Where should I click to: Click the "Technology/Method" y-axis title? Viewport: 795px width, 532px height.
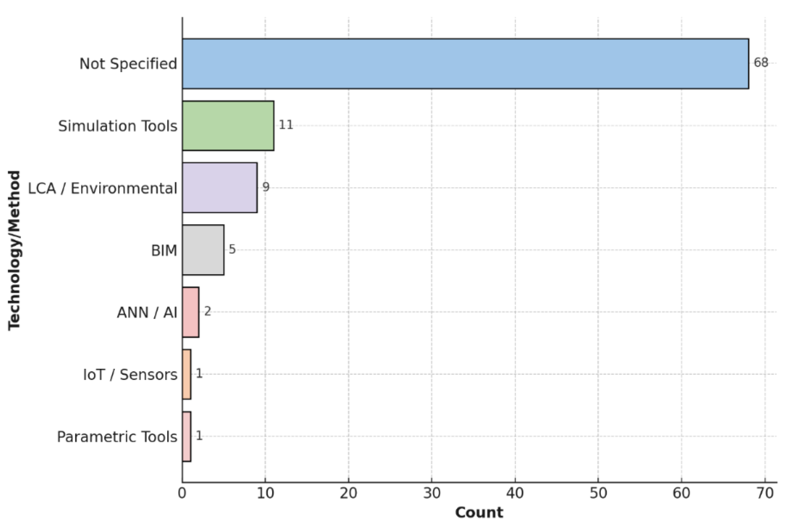pyautogui.click(x=15, y=250)
